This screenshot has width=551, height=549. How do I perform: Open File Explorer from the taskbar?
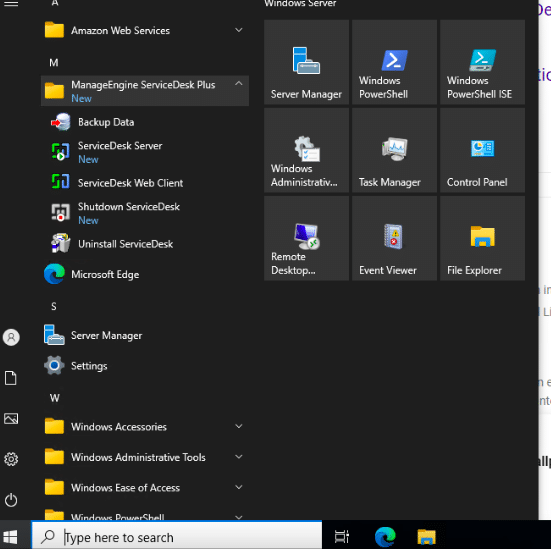pos(426,537)
